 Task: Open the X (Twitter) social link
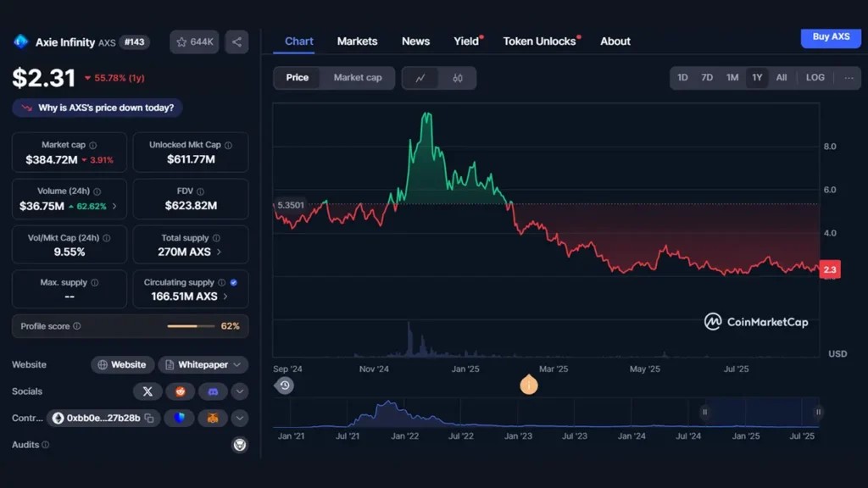pos(147,391)
